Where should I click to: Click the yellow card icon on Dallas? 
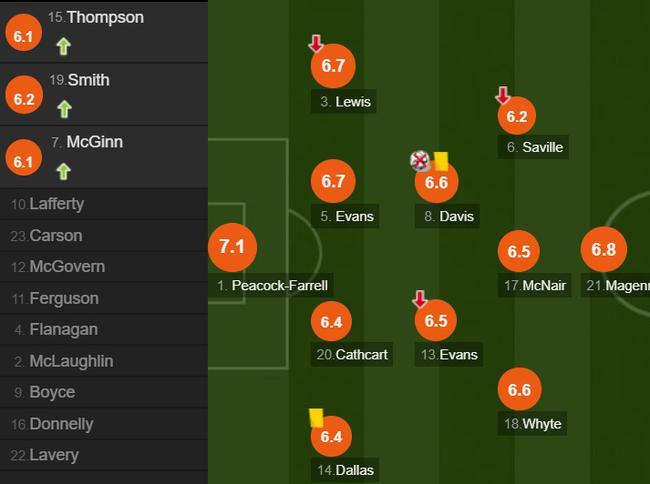[316, 418]
